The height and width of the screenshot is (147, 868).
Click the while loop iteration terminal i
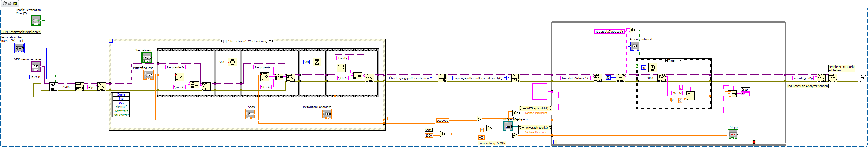coord(555,142)
